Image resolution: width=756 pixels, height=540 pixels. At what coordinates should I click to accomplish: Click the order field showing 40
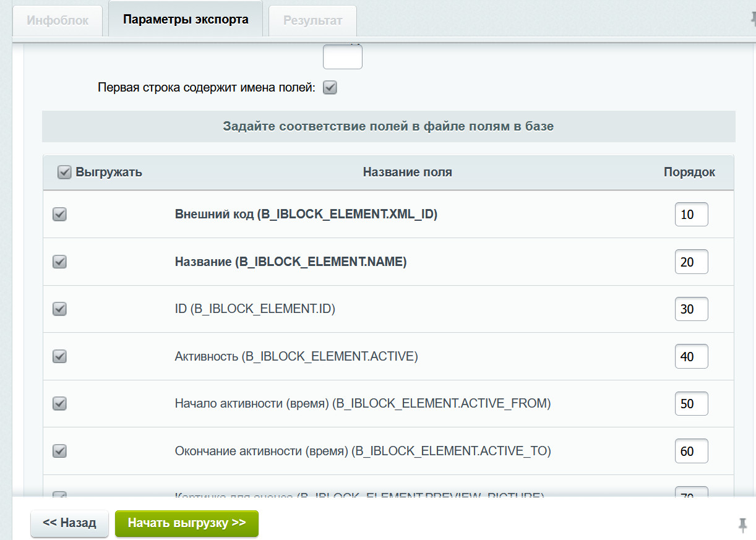(691, 356)
